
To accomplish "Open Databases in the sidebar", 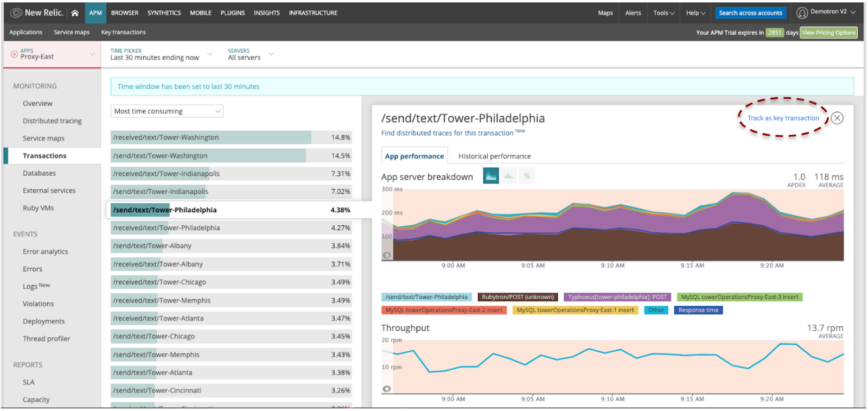I will click(39, 173).
